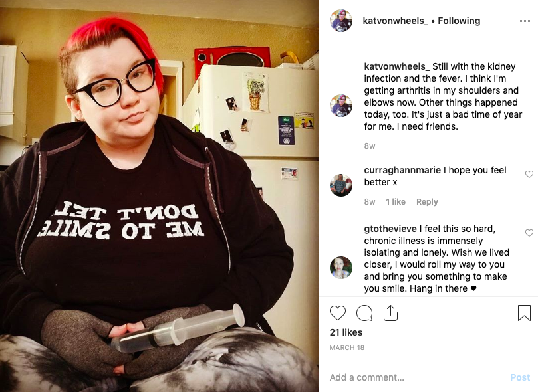Image resolution: width=538 pixels, height=392 pixels.
Task: Save post with bookmark icon
Action: pyautogui.click(x=524, y=313)
